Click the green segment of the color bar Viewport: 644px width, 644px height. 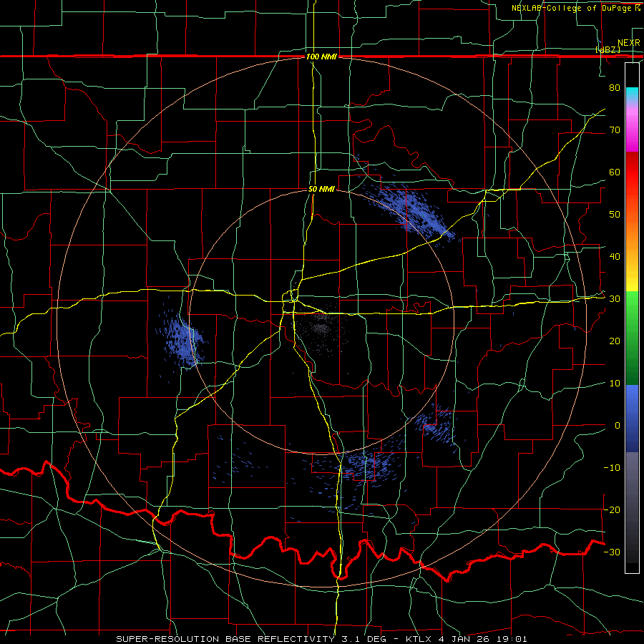(x=632, y=338)
